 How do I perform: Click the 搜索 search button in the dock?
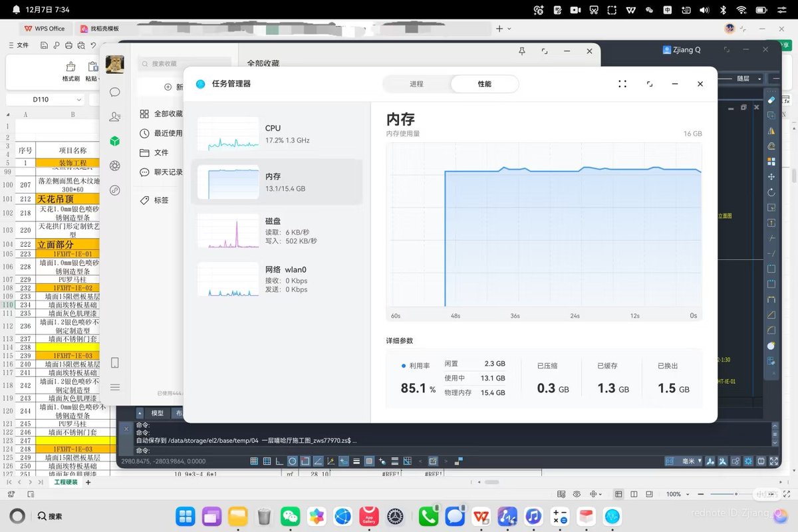pyautogui.click(x=49, y=515)
